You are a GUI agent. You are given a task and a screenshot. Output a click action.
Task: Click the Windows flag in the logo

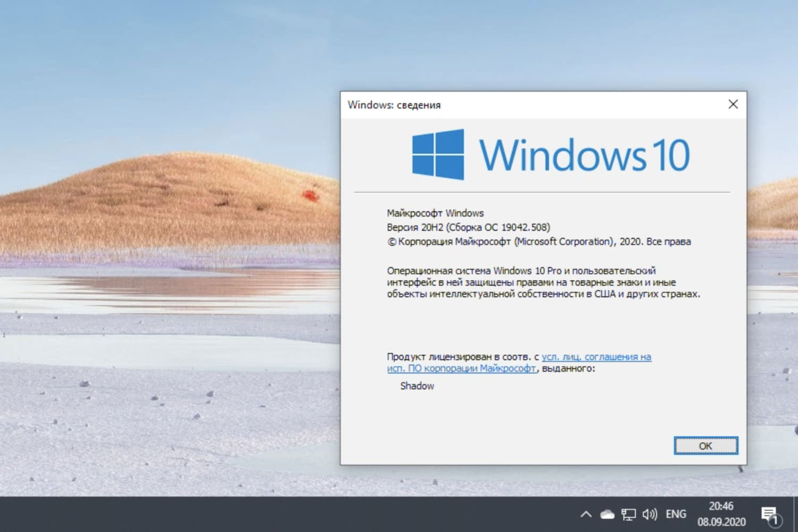click(x=438, y=154)
